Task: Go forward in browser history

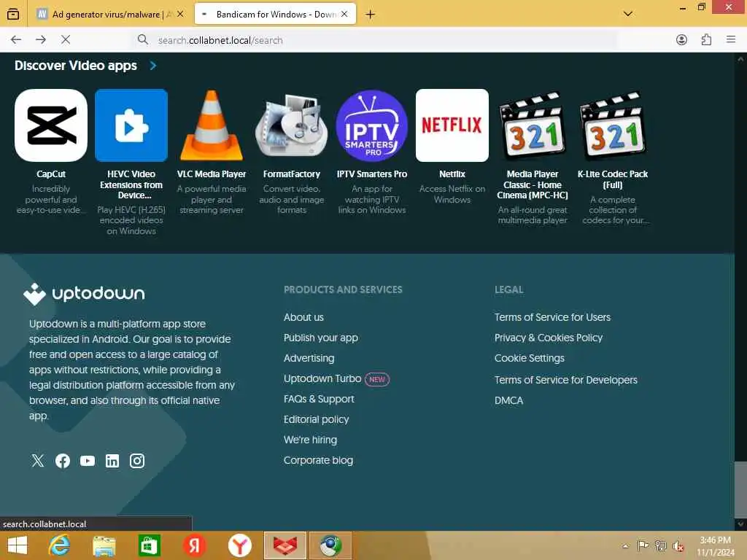Action: [x=41, y=40]
